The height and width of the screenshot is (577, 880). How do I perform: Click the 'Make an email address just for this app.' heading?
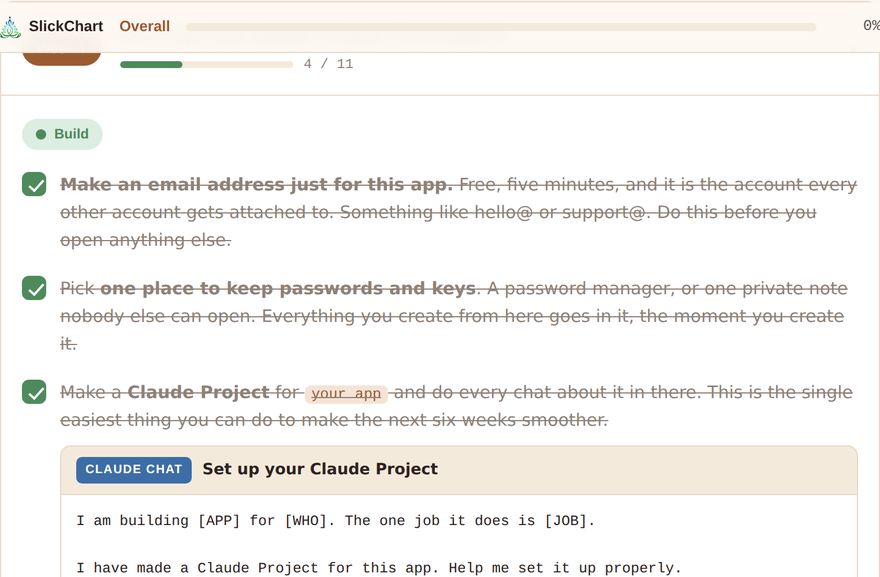(256, 185)
